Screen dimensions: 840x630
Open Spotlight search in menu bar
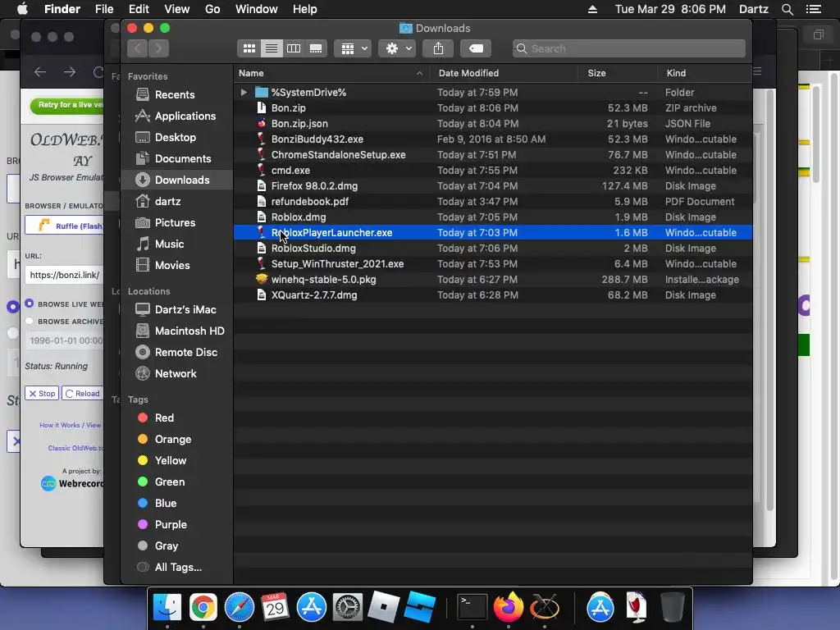[787, 9]
